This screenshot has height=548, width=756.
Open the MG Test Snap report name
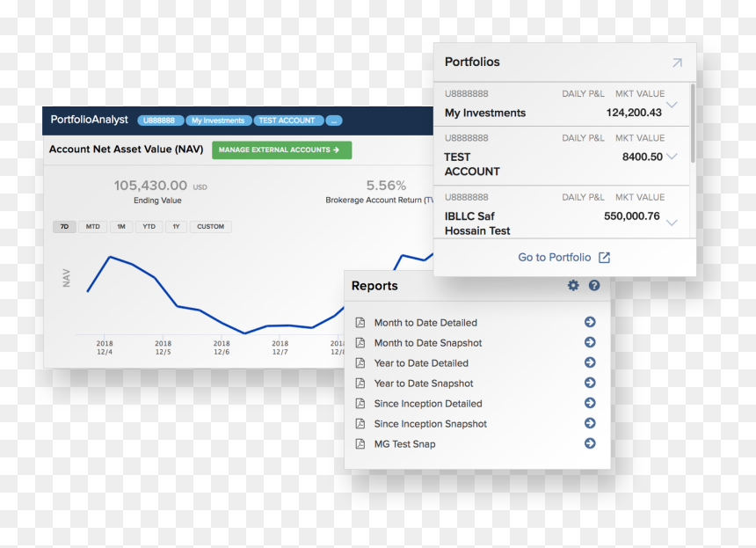click(x=405, y=444)
